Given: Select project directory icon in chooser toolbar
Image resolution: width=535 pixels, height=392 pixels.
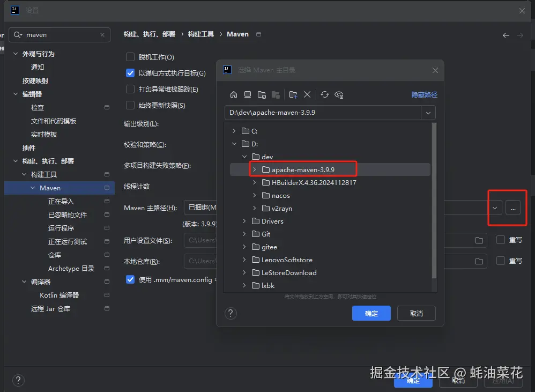Looking at the screenshot, I should 262,94.
